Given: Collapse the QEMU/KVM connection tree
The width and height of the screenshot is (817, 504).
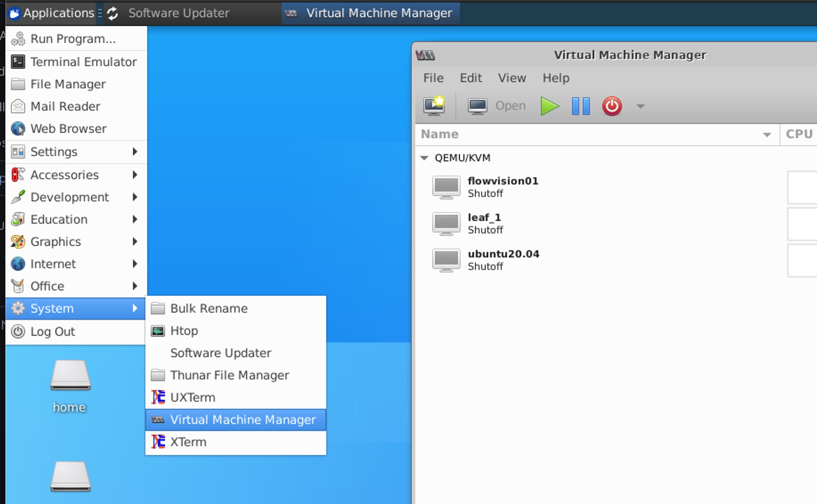Looking at the screenshot, I should tap(424, 158).
